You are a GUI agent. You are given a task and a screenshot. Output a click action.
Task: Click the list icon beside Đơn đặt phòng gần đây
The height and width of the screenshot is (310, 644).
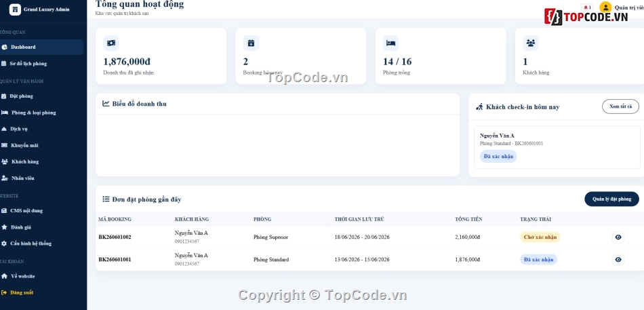click(x=106, y=199)
